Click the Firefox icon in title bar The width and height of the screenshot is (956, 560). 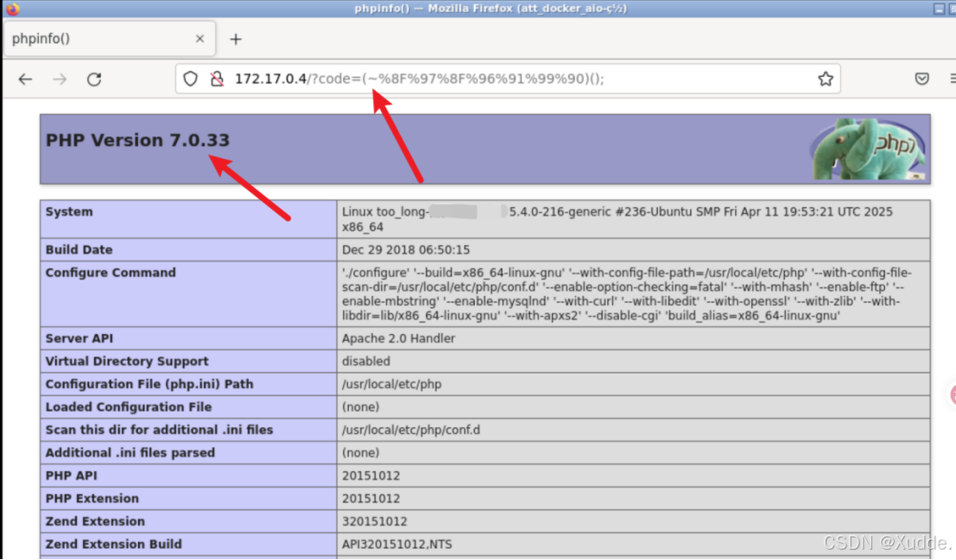(x=12, y=8)
